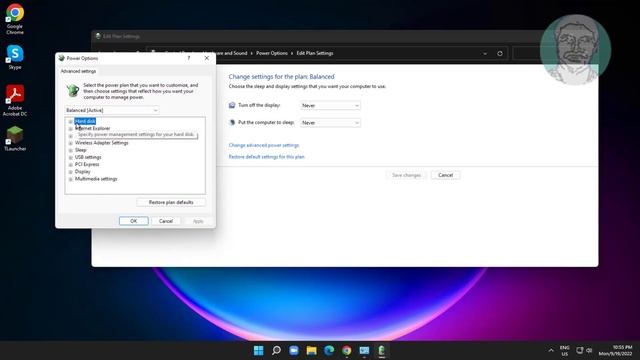Click the Control Panel search box

(527, 53)
